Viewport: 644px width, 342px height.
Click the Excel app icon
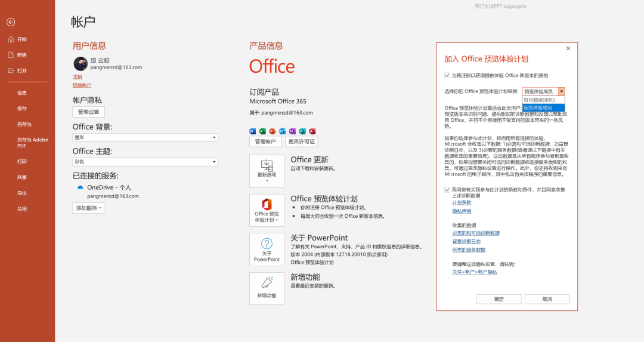262,131
